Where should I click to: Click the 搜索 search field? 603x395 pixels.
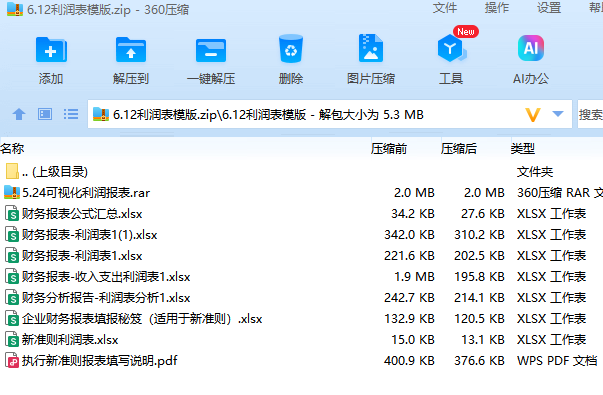tap(590, 114)
